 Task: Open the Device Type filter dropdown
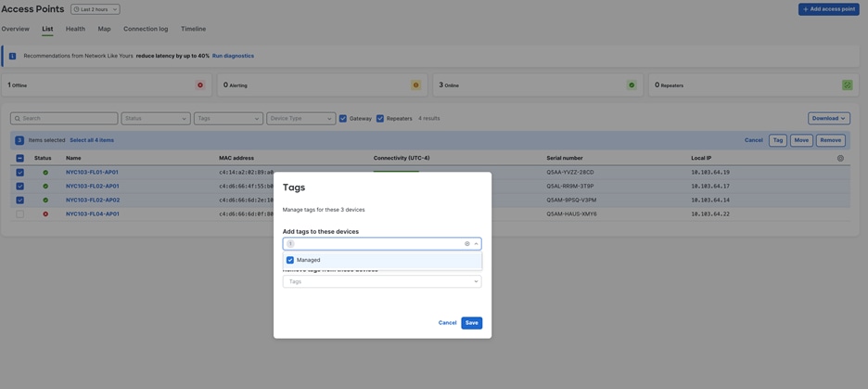[301, 118]
